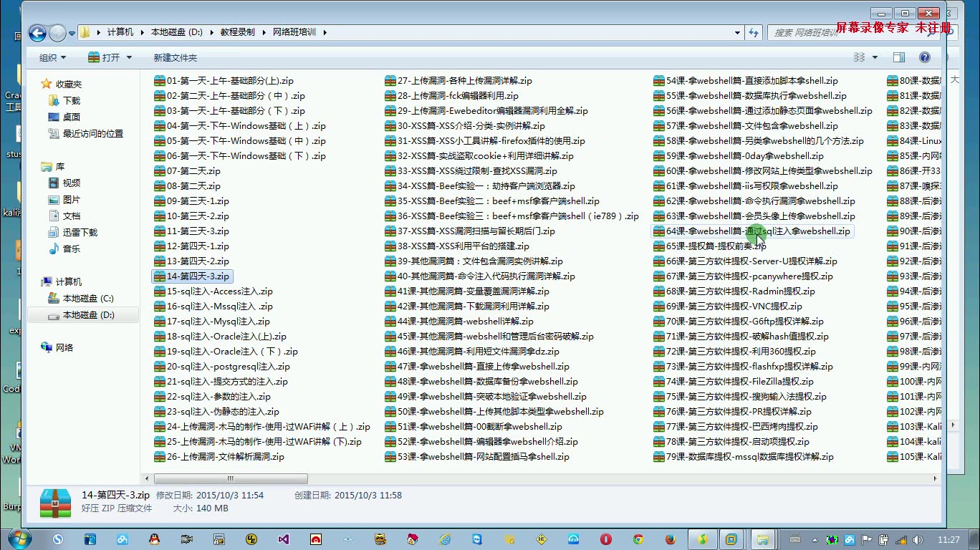Select file 79课-数据库提权-mssql数据库提权详解.zip

coord(744,457)
